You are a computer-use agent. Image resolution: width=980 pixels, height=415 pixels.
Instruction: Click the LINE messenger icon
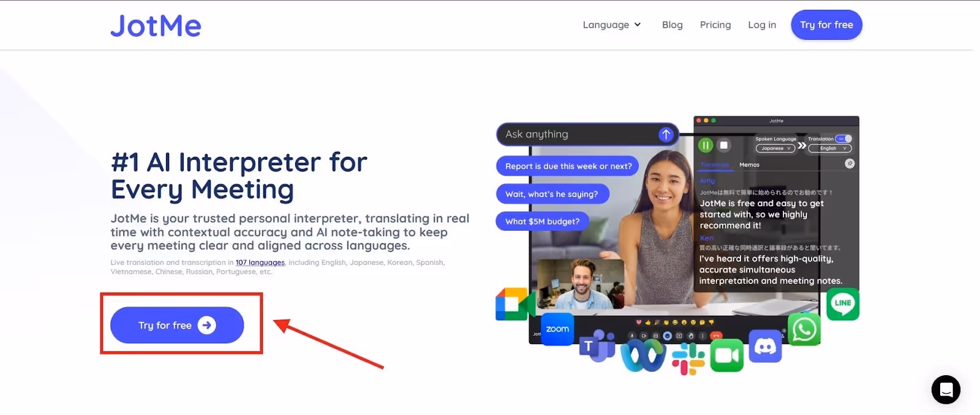click(x=843, y=304)
